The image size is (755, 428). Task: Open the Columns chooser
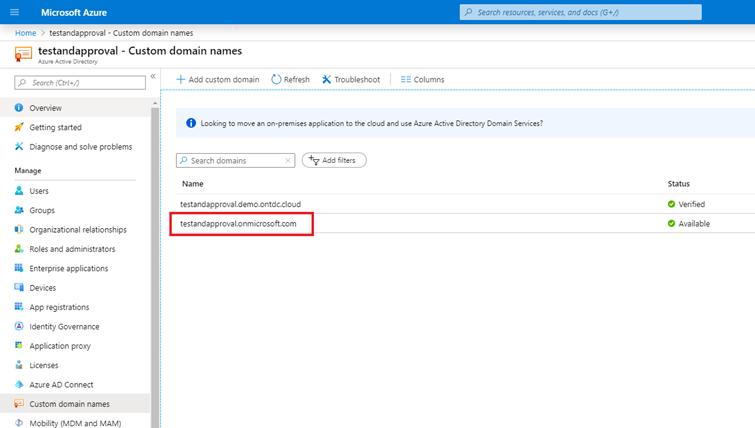(422, 79)
